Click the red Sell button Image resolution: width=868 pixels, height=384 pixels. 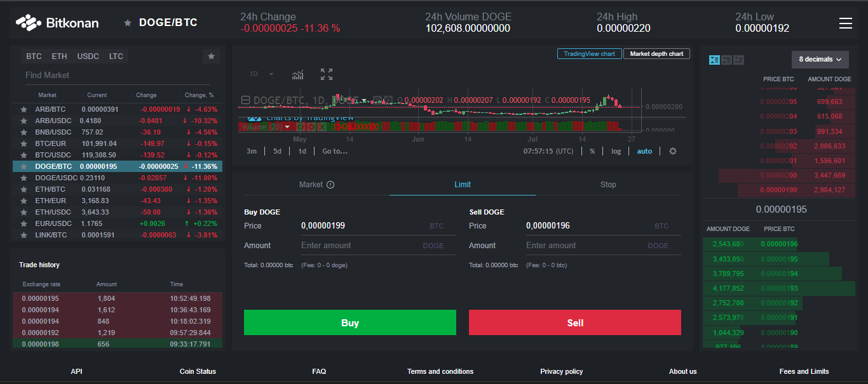575,322
